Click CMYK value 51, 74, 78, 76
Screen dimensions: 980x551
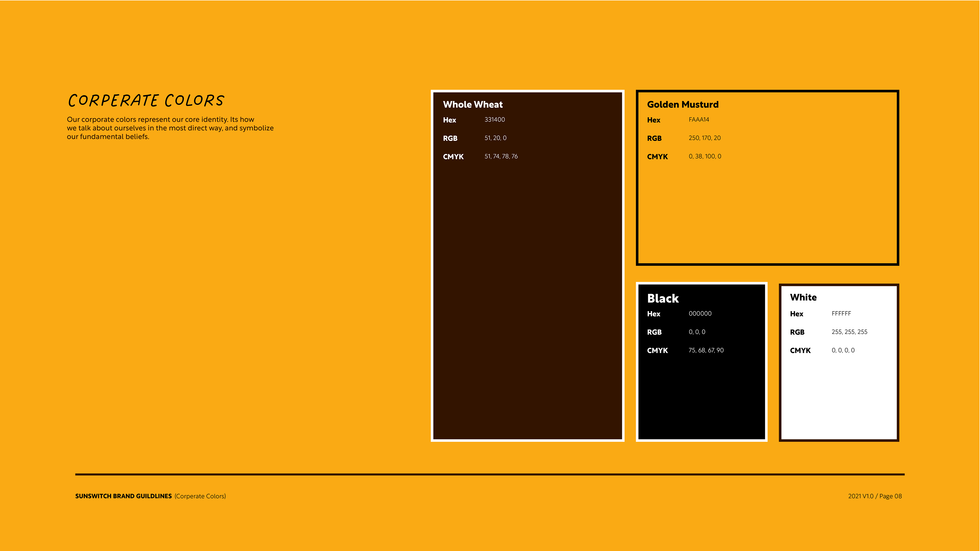pos(501,156)
